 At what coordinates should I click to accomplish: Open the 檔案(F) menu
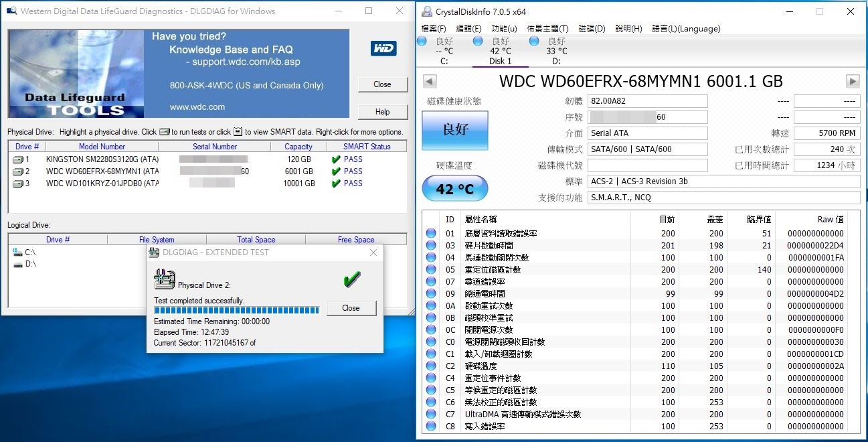(434, 29)
